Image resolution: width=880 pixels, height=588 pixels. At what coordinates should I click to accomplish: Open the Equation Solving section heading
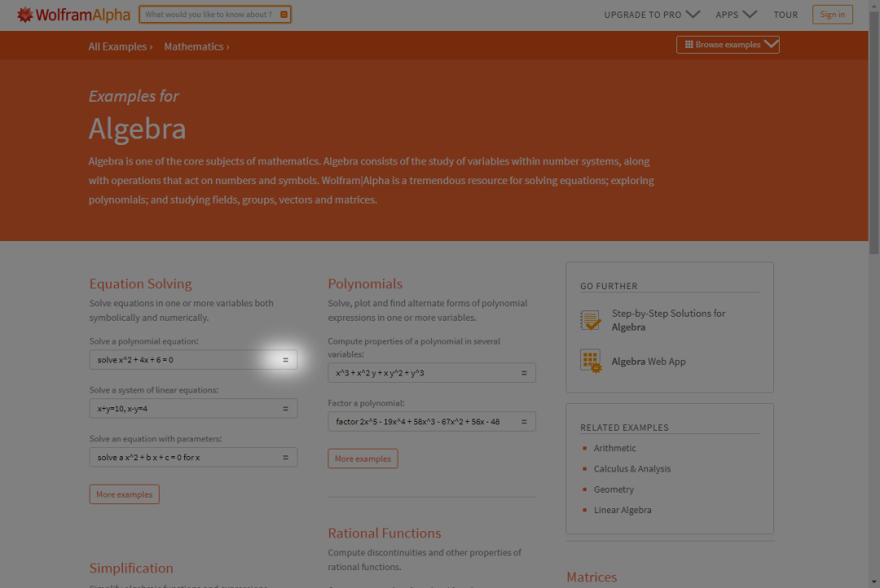pyautogui.click(x=140, y=284)
